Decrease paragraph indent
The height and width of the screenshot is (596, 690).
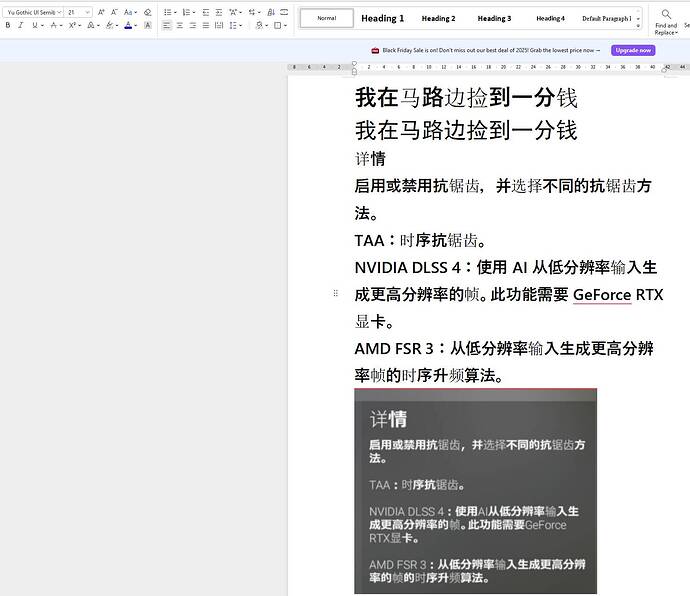(206, 12)
